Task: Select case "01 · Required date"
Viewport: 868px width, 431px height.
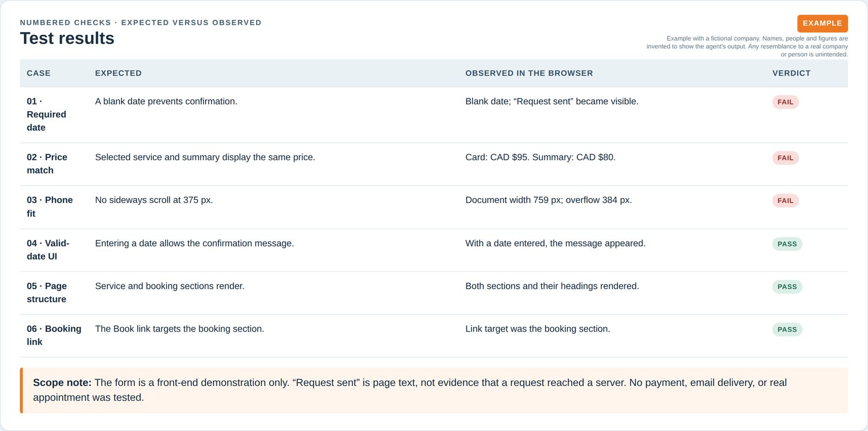Action: [x=47, y=115]
